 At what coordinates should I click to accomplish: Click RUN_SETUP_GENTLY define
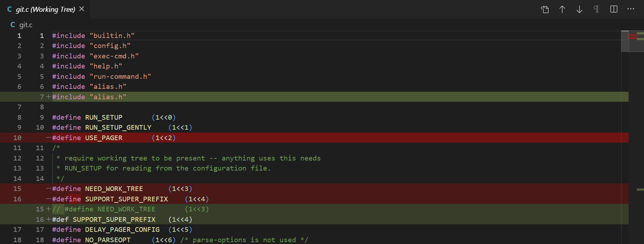tap(118, 127)
